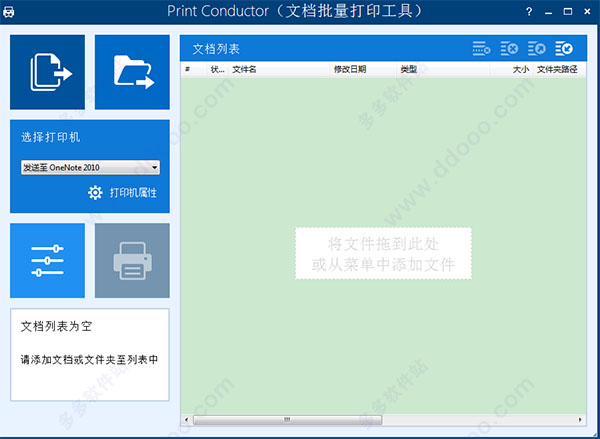Close the Print Conductor window
The width and height of the screenshot is (600, 439).
point(587,12)
